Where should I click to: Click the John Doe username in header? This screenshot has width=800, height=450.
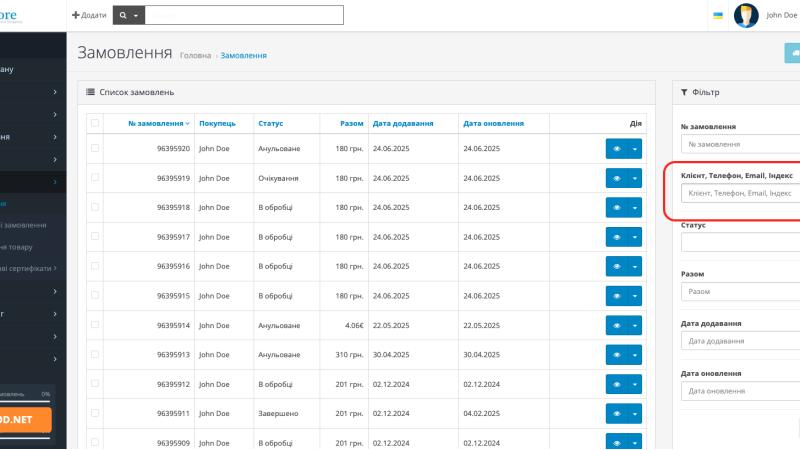click(782, 15)
